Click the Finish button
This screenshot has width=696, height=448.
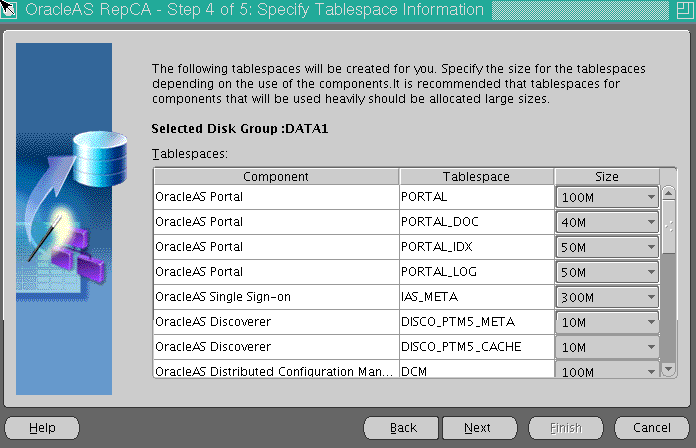click(566, 428)
